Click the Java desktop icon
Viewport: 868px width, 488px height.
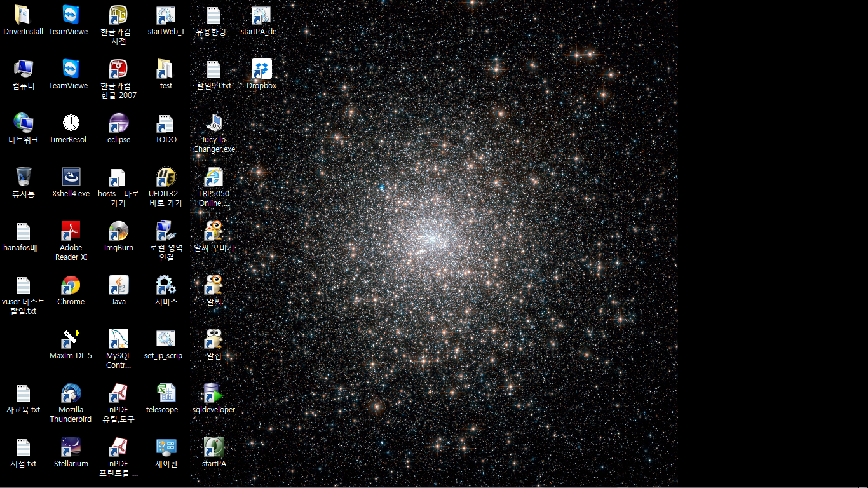coord(119,286)
